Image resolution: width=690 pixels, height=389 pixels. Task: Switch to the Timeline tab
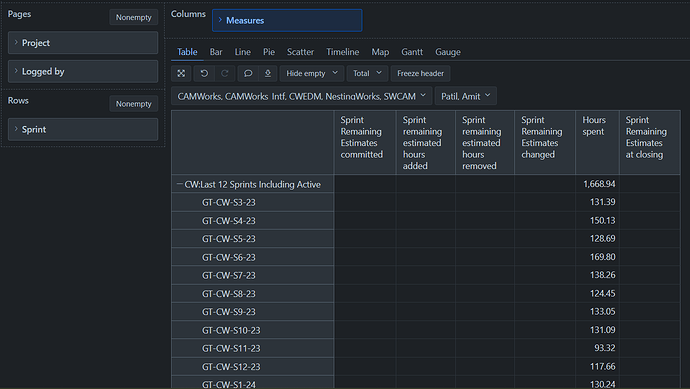[x=342, y=52]
